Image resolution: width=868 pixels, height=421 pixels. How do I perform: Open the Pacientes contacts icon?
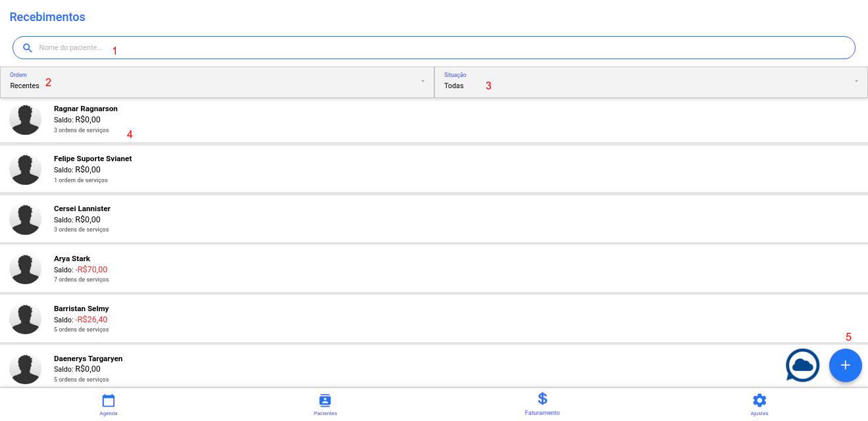tap(325, 400)
